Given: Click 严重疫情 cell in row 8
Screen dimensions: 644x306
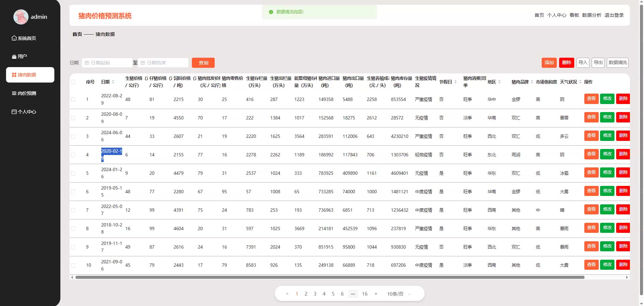Looking at the screenshot, I should 423,229.
